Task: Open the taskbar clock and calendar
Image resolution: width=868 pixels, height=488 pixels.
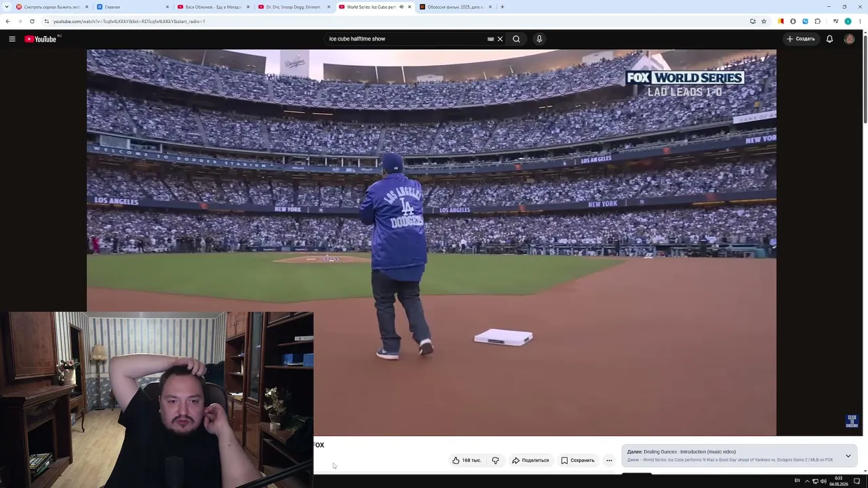Action: 839,481
